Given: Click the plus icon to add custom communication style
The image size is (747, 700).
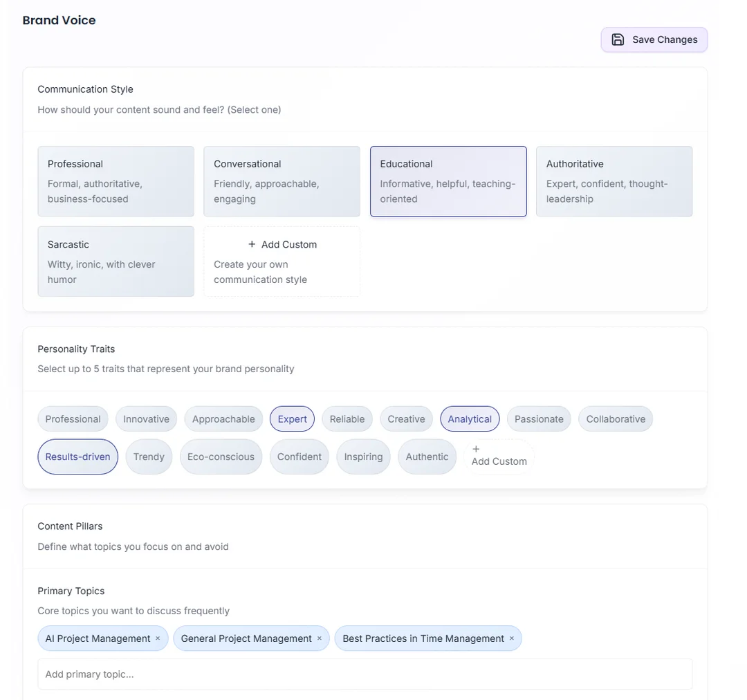Looking at the screenshot, I should [250, 244].
